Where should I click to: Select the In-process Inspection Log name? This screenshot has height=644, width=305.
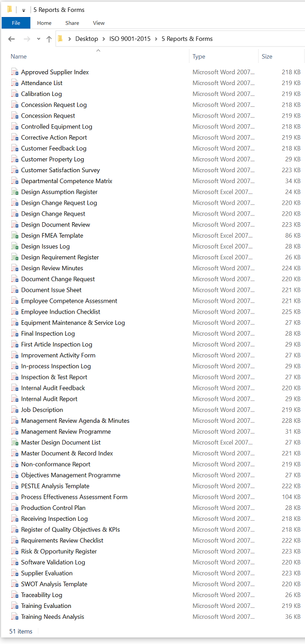(x=56, y=366)
